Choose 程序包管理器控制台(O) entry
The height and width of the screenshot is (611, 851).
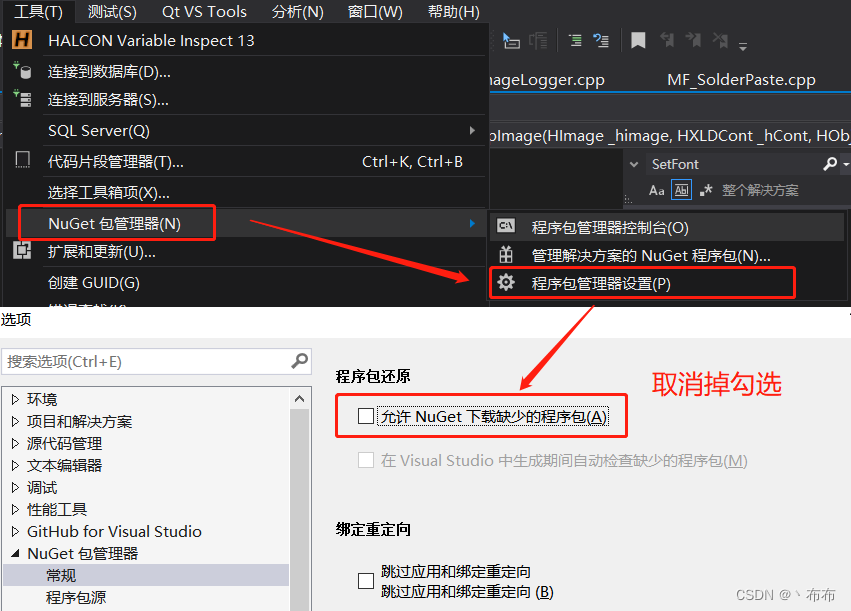click(668, 227)
